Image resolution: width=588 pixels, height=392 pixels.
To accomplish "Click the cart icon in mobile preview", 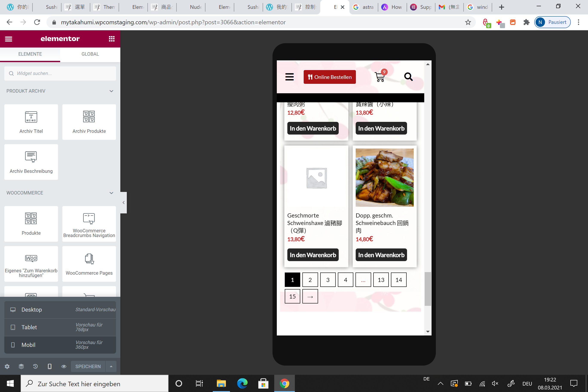I will [379, 77].
